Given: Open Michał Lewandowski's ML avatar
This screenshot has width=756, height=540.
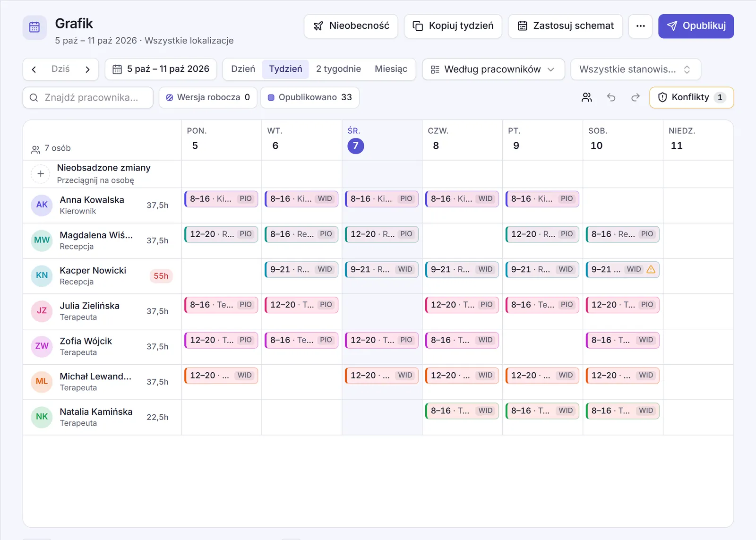Looking at the screenshot, I should (x=42, y=382).
